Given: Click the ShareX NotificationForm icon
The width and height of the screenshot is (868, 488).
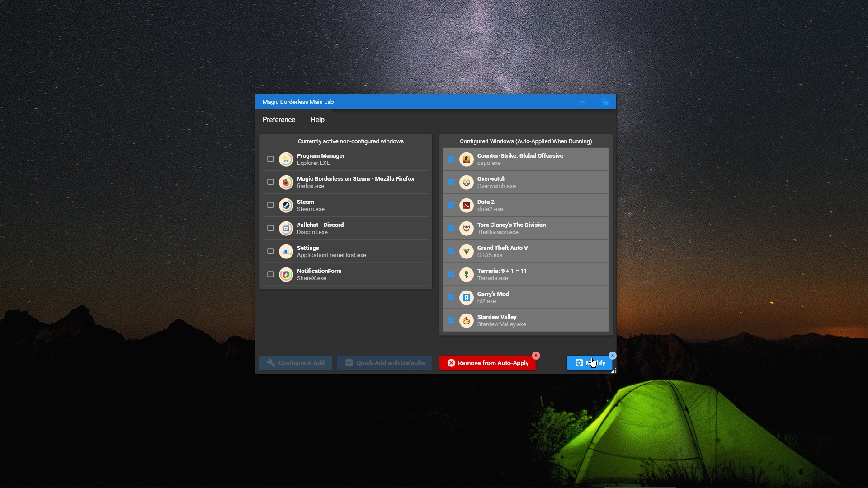Looking at the screenshot, I should click(x=286, y=274).
